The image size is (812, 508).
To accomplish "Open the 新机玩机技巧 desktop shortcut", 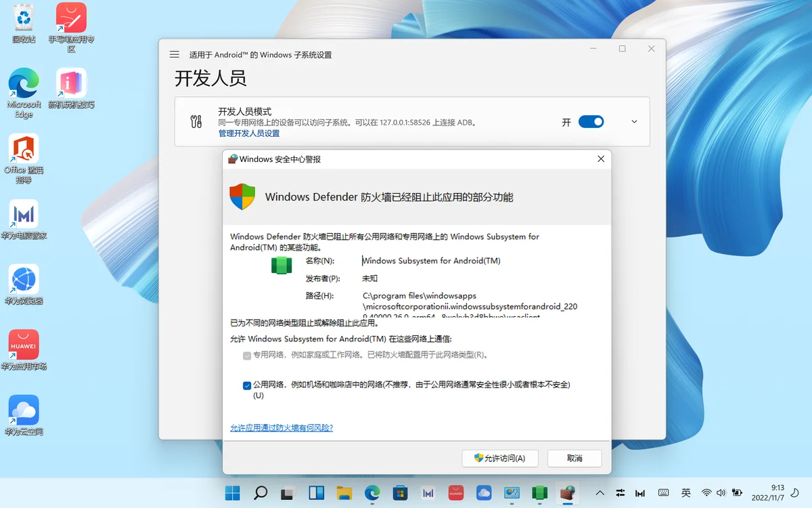I will 71,89.
